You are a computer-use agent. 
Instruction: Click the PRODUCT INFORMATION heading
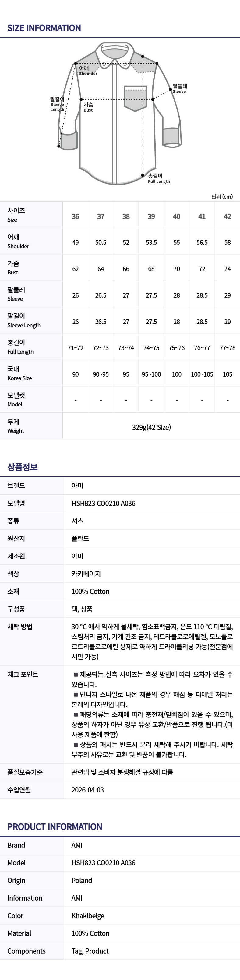[55, 827]
